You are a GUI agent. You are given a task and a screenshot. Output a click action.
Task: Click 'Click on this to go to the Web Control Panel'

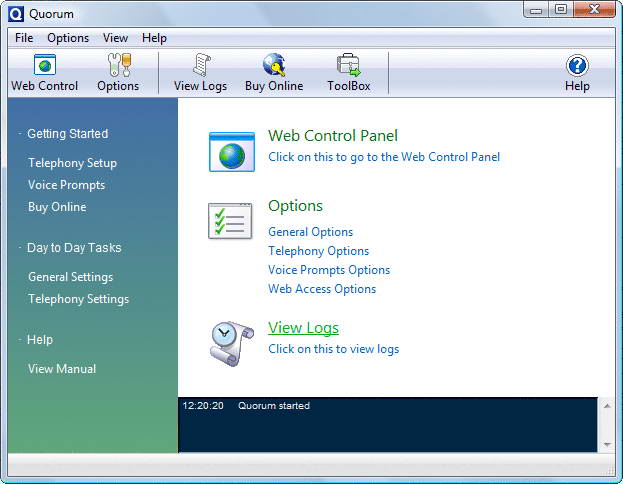[384, 157]
